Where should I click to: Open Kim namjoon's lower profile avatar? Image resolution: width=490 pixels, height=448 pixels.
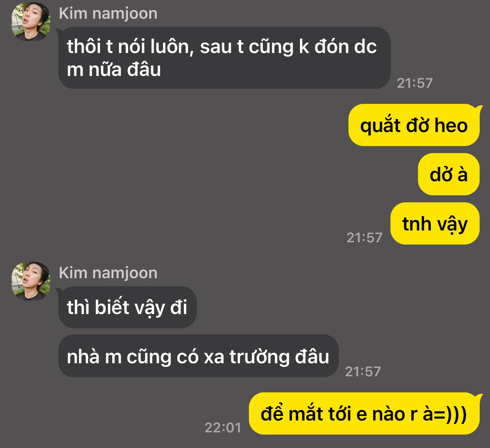point(31,281)
